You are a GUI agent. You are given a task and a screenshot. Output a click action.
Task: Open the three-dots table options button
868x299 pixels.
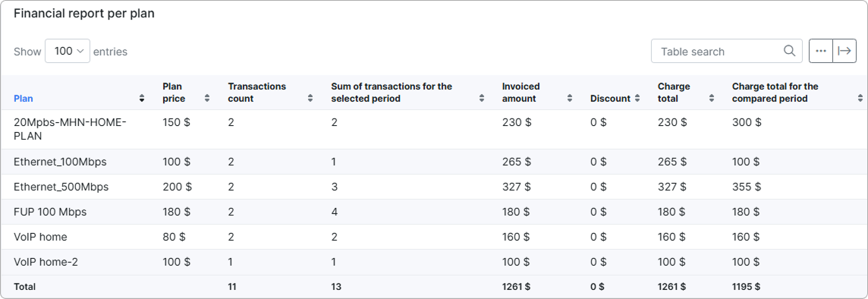point(821,51)
